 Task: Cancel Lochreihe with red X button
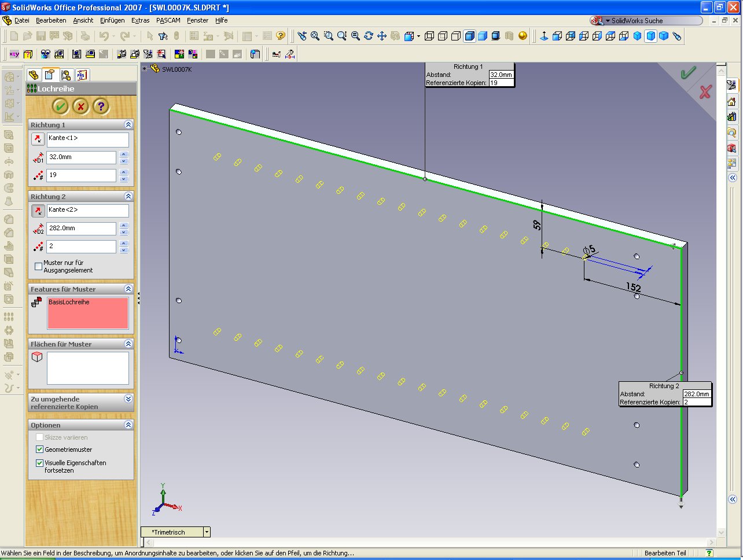(x=80, y=106)
